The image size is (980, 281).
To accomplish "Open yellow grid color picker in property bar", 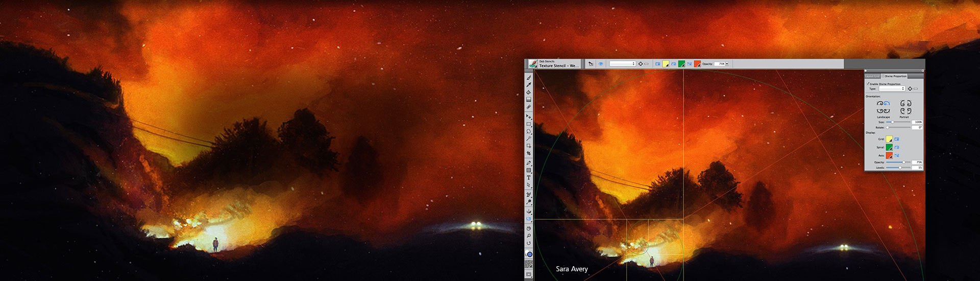I will click(666, 64).
